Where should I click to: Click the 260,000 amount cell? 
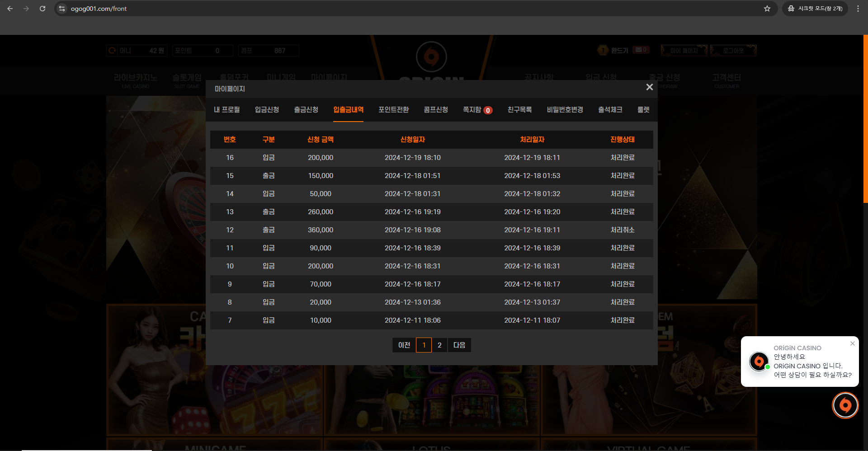321,212
